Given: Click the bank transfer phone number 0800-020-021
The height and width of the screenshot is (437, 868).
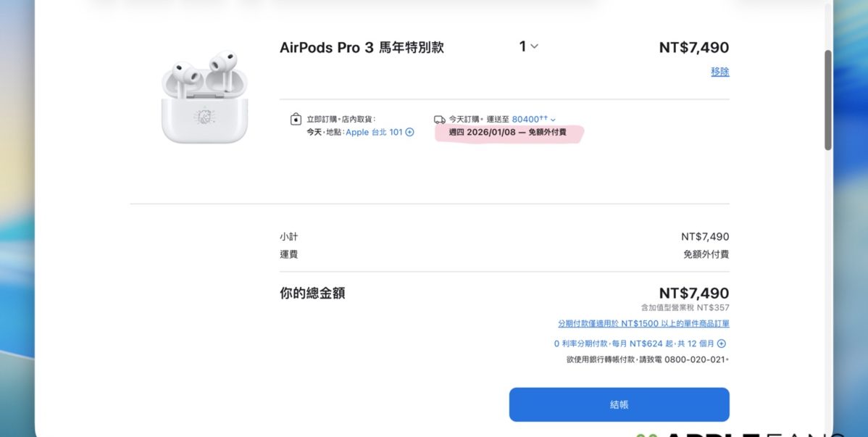Looking at the screenshot, I should click(x=695, y=359).
